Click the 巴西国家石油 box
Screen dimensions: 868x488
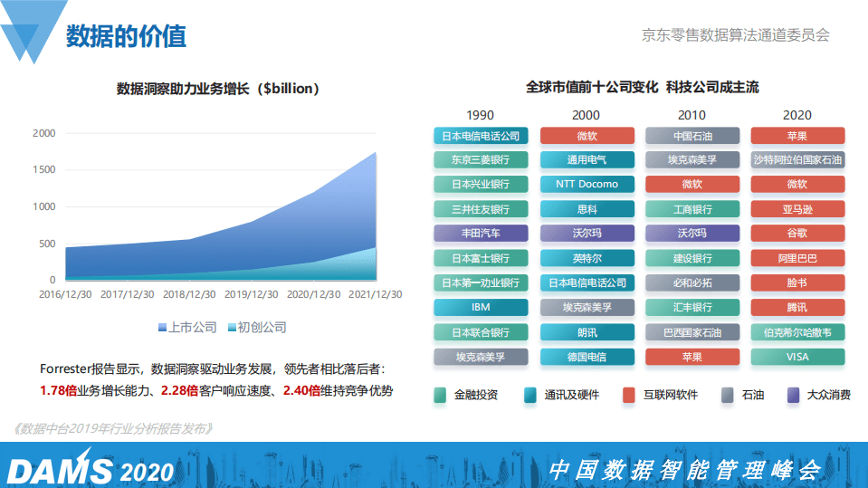[x=692, y=332]
